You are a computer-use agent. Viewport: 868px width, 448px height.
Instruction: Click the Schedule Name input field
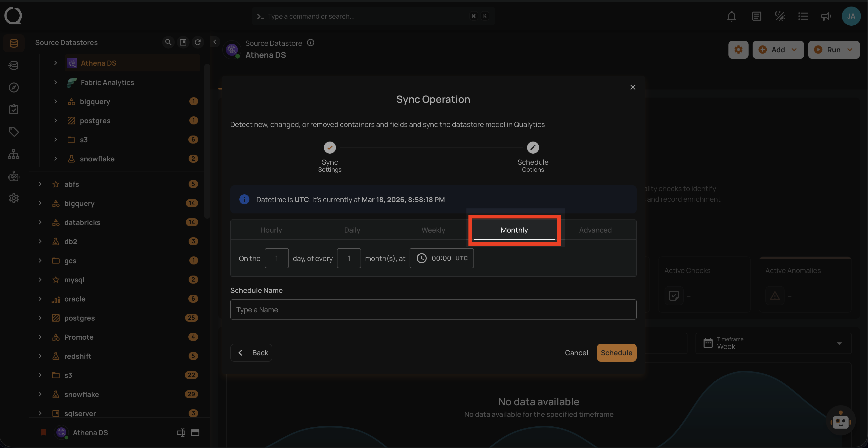pyautogui.click(x=433, y=309)
